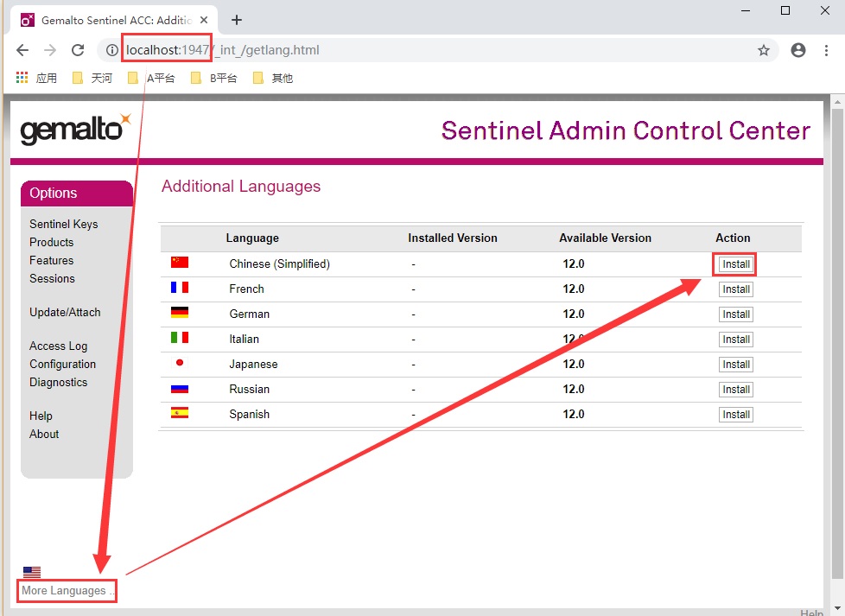Click the Chinese flag icon
This screenshot has height=616, width=845.
coord(180,263)
